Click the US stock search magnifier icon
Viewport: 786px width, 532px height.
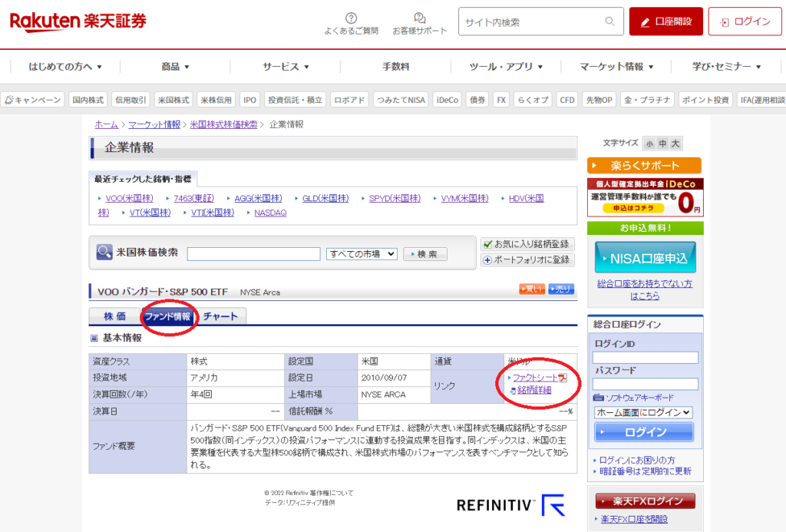[104, 252]
